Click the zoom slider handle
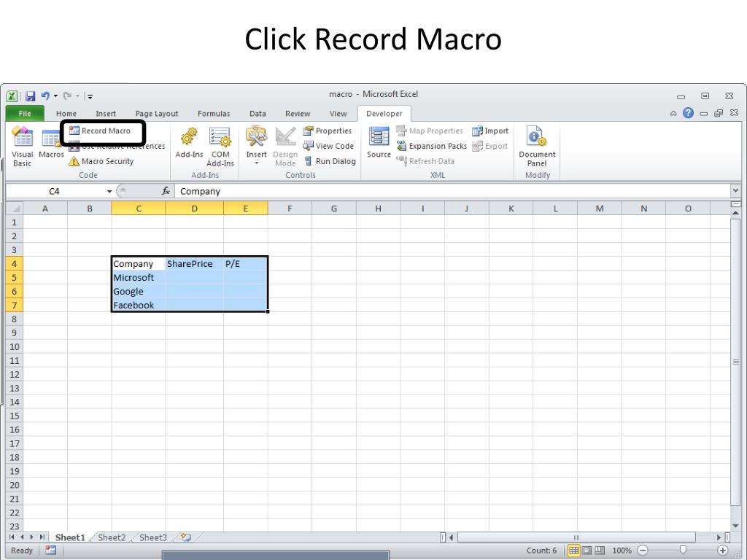The height and width of the screenshot is (560, 747). (x=683, y=551)
